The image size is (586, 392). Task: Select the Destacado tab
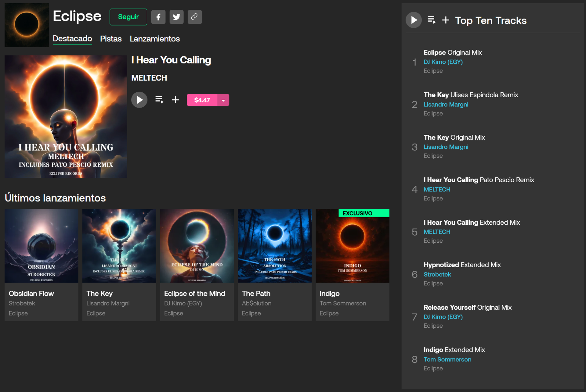coord(72,39)
